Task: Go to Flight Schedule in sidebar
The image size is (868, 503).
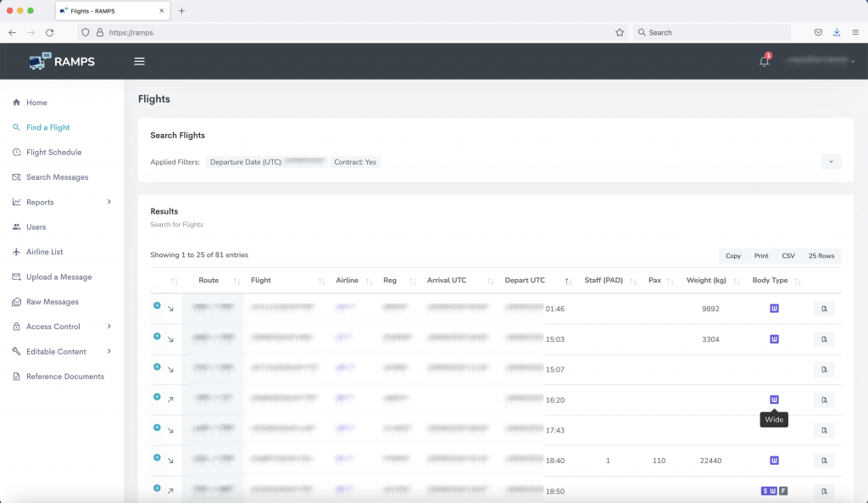Action: coord(53,153)
